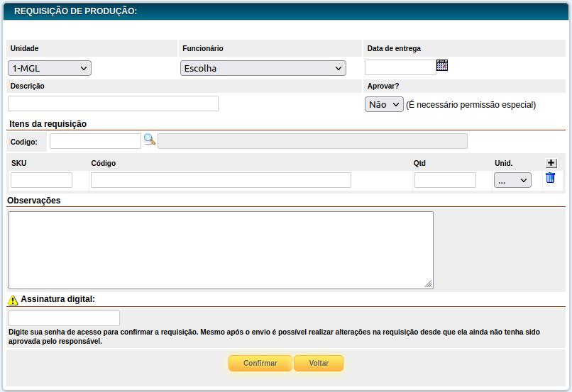Click inside the Observações text area
This screenshot has width=572, height=392.
tap(221, 250)
